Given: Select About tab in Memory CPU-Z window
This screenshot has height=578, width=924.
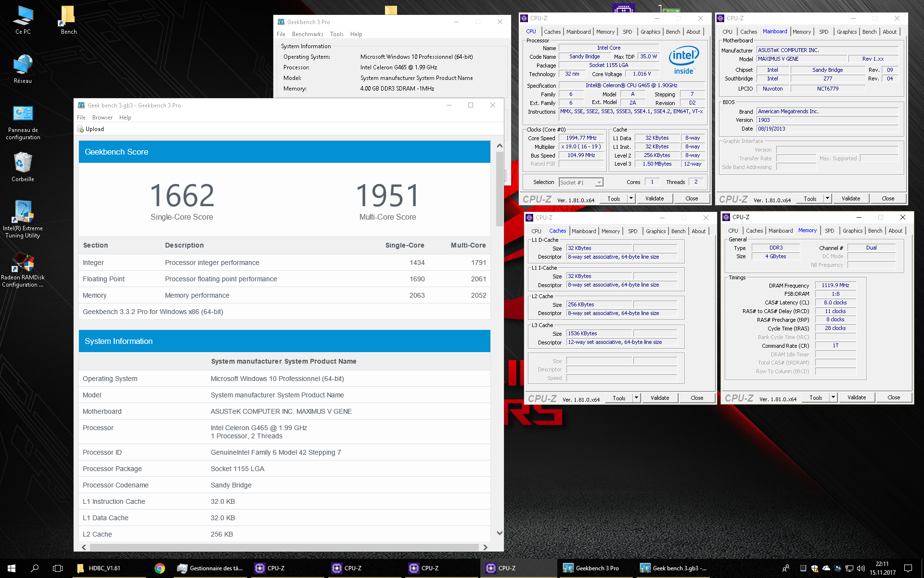Looking at the screenshot, I should click(895, 231).
